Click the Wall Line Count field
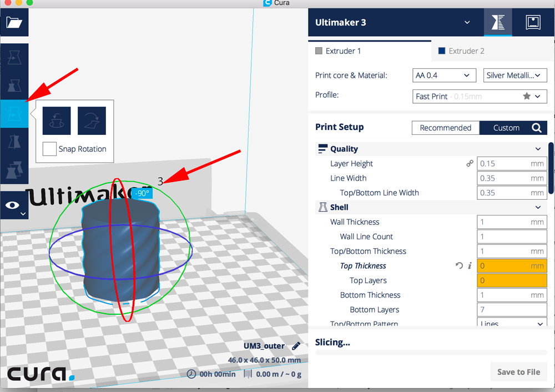This screenshot has height=392, width=555. [512, 237]
